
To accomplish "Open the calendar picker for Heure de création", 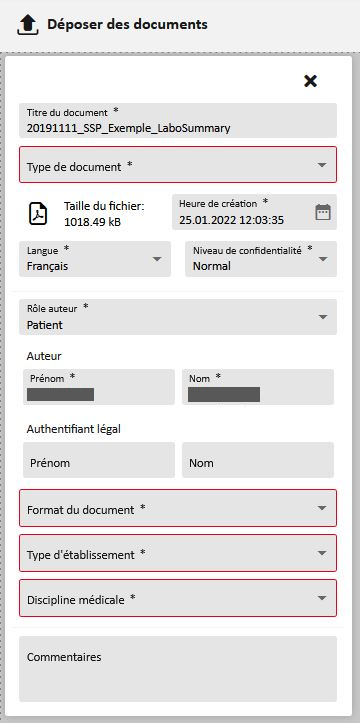I will tap(323, 212).
